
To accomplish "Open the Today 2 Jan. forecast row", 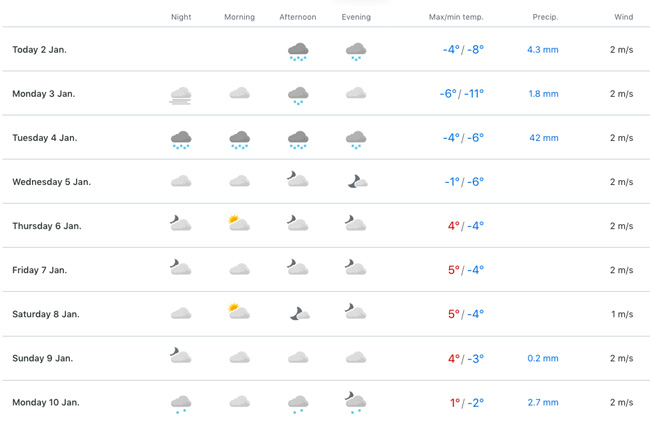I will click(326, 49).
